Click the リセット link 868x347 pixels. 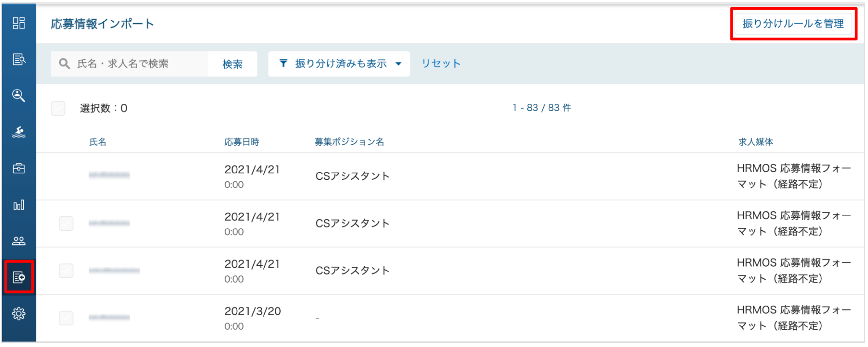pos(441,64)
